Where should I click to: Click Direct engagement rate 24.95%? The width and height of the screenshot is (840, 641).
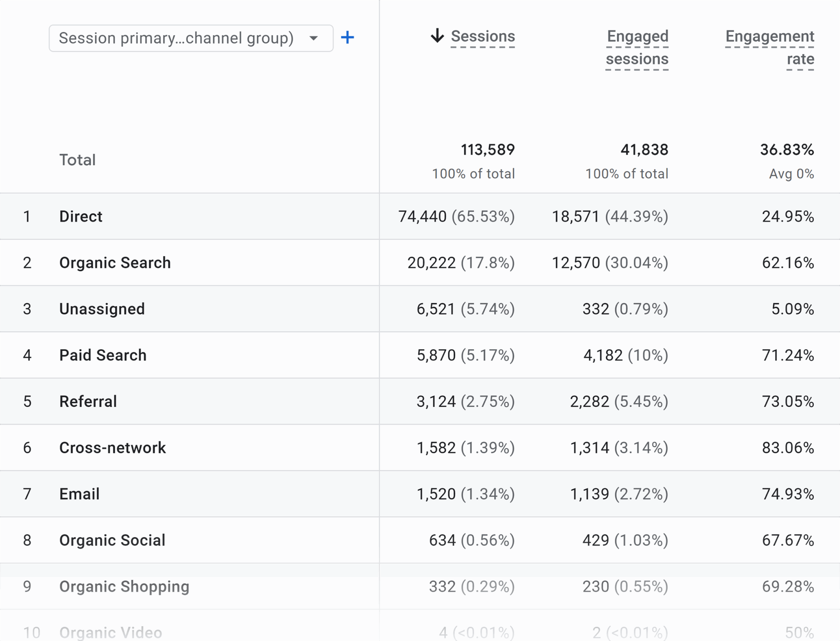pos(788,216)
